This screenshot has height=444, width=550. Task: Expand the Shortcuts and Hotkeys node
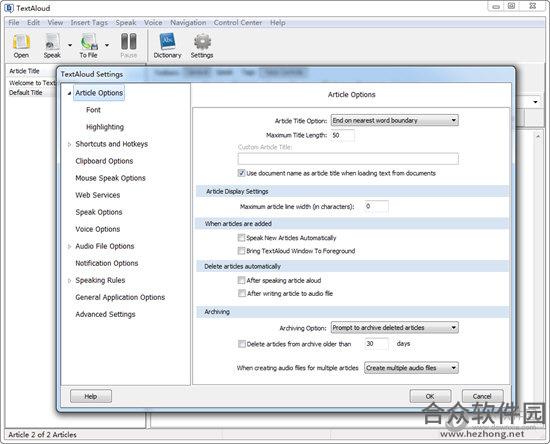pyautogui.click(x=69, y=144)
